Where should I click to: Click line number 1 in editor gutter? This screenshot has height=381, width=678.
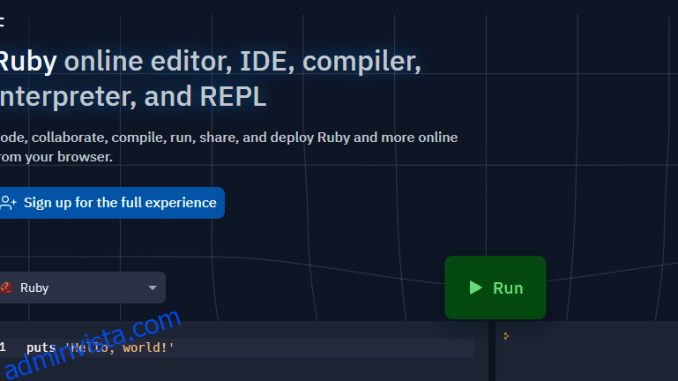(x=3, y=347)
